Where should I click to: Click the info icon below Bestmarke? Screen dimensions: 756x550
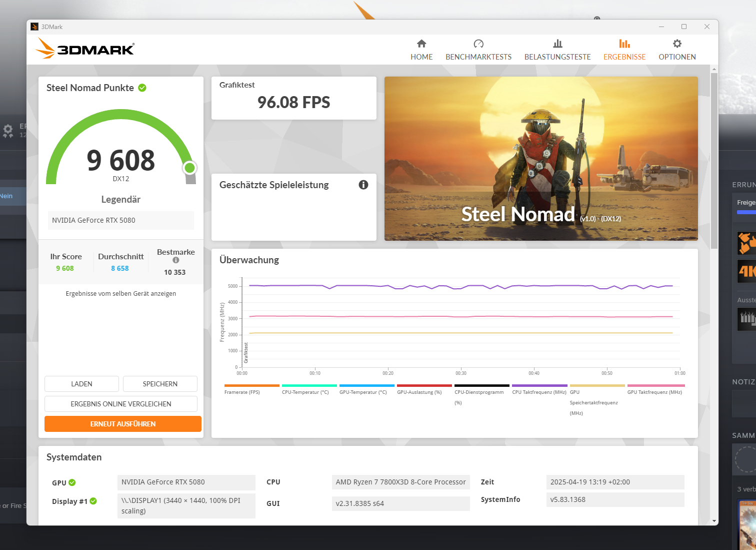click(x=176, y=259)
